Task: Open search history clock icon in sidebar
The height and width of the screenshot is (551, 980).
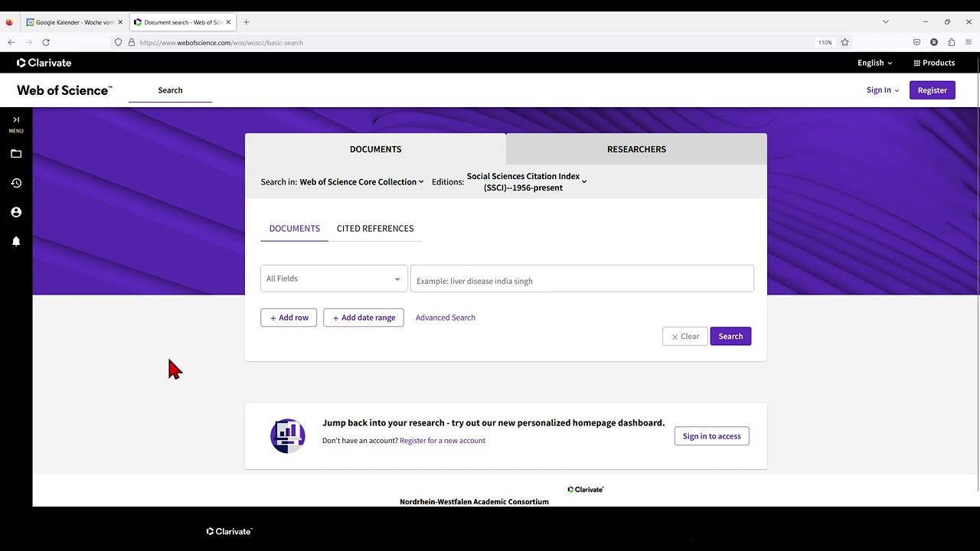Action: click(x=16, y=183)
